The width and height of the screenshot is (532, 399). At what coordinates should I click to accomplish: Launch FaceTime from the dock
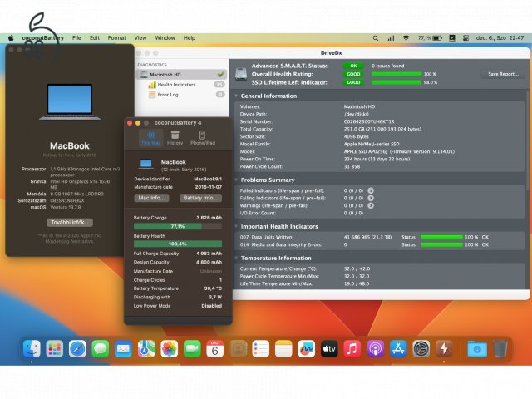point(192,349)
